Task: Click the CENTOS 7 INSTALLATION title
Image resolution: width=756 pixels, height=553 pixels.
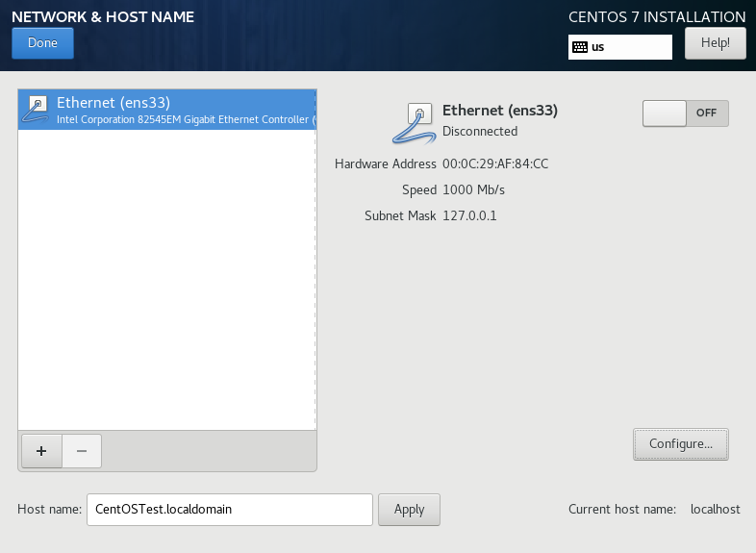Action: click(657, 17)
